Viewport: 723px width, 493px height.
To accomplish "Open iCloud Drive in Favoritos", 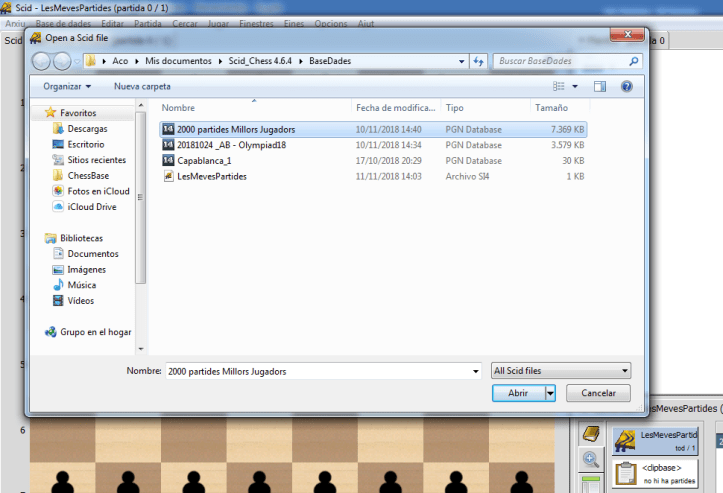I will [x=91, y=207].
